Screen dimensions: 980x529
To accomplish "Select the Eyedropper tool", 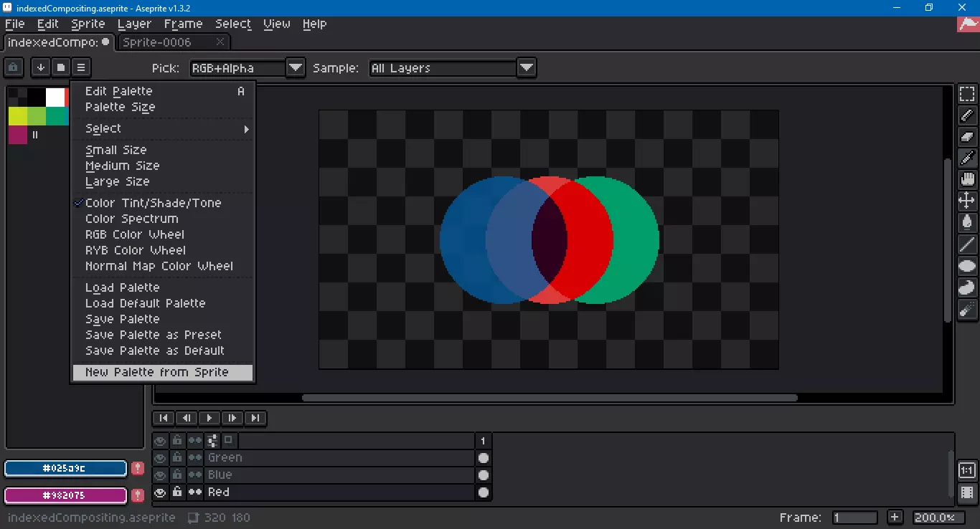I will pos(967,158).
